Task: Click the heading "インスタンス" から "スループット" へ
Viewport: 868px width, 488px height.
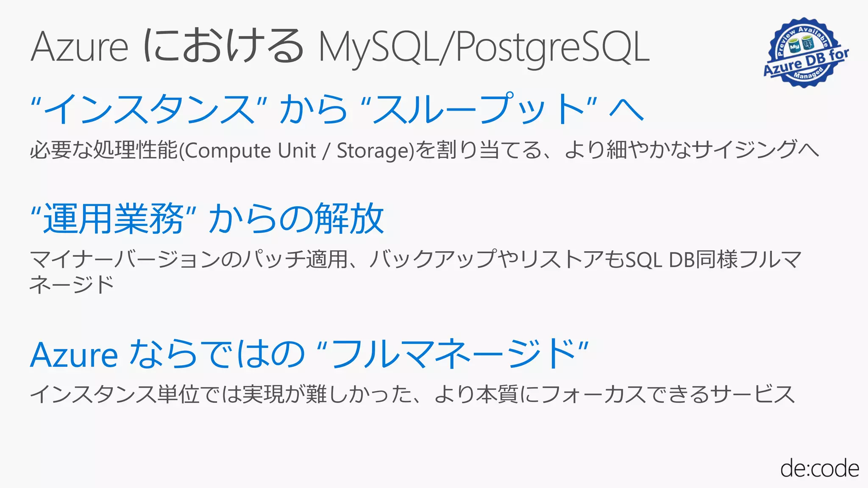Action: tap(337, 109)
